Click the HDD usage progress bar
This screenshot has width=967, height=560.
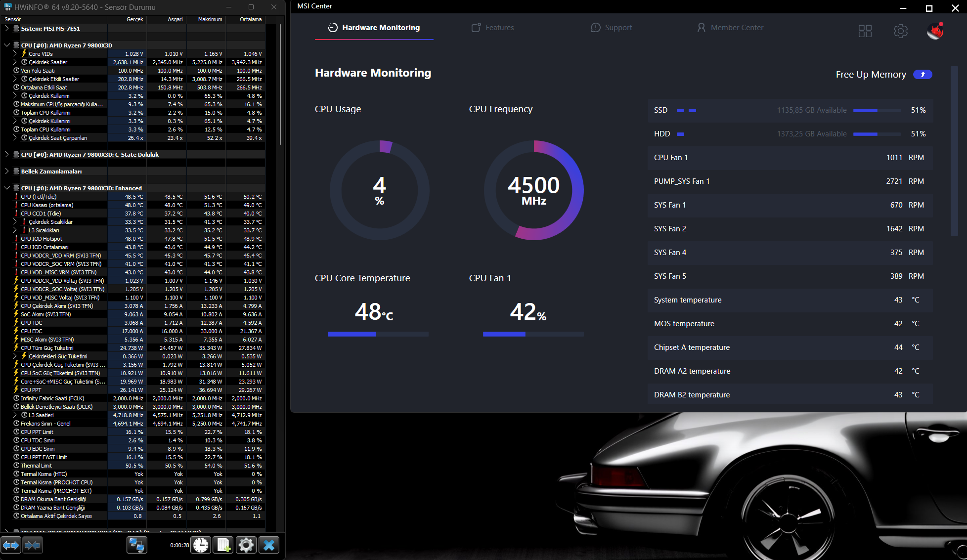877,134
